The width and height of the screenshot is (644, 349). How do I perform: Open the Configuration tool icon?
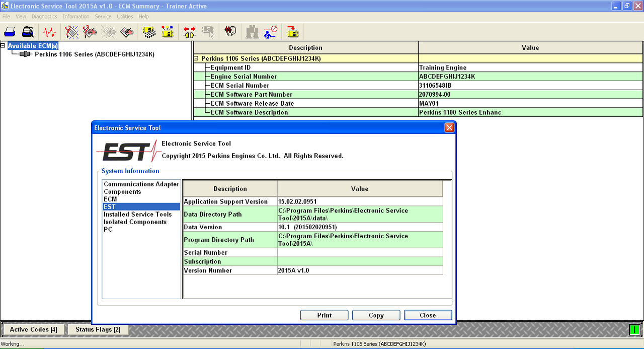click(x=168, y=32)
